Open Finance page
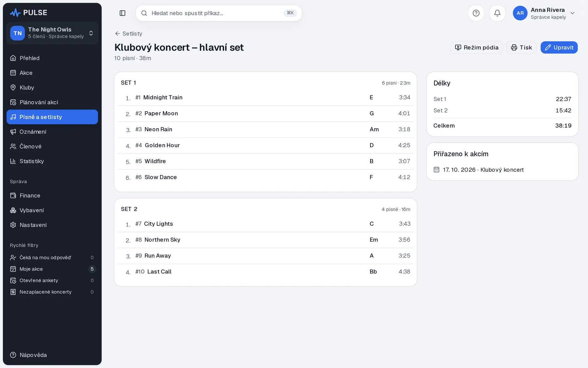588x368 pixels. pyautogui.click(x=52, y=195)
